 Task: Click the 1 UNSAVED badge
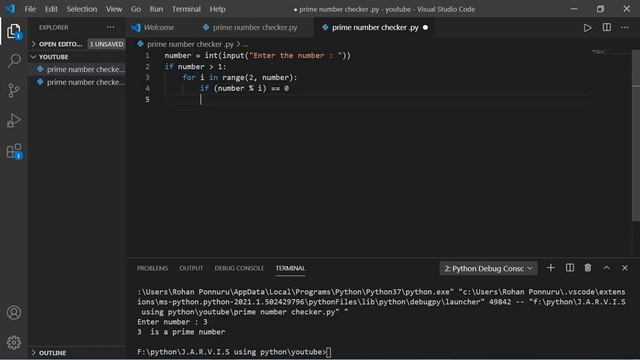click(106, 44)
